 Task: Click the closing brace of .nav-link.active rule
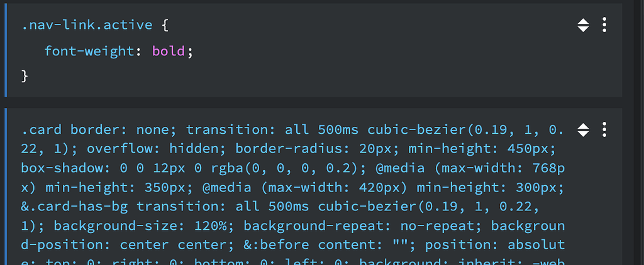25,77
